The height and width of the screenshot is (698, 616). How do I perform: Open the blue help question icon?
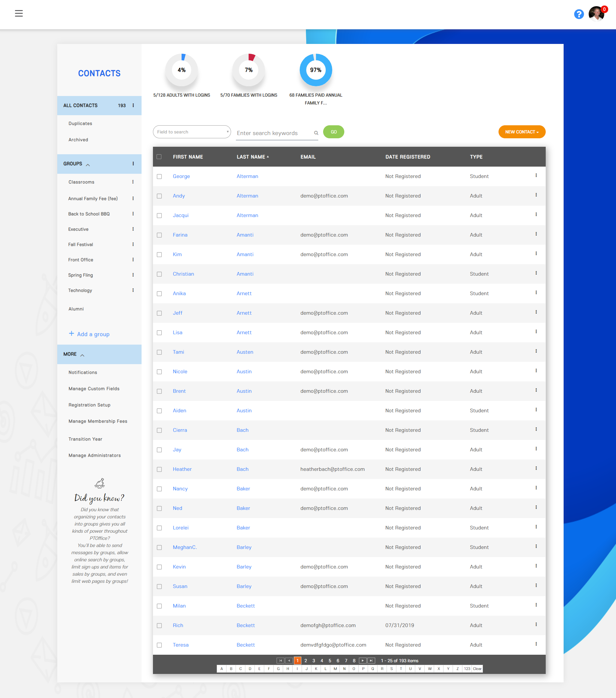pos(579,14)
